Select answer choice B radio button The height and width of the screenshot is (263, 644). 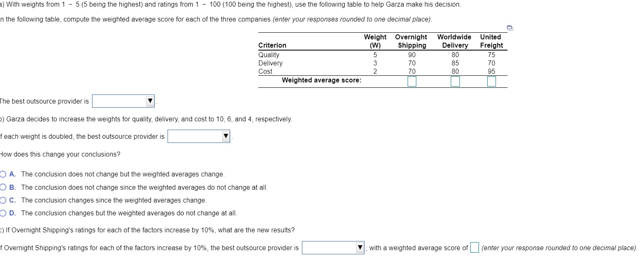pyautogui.click(x=3, y=187)
